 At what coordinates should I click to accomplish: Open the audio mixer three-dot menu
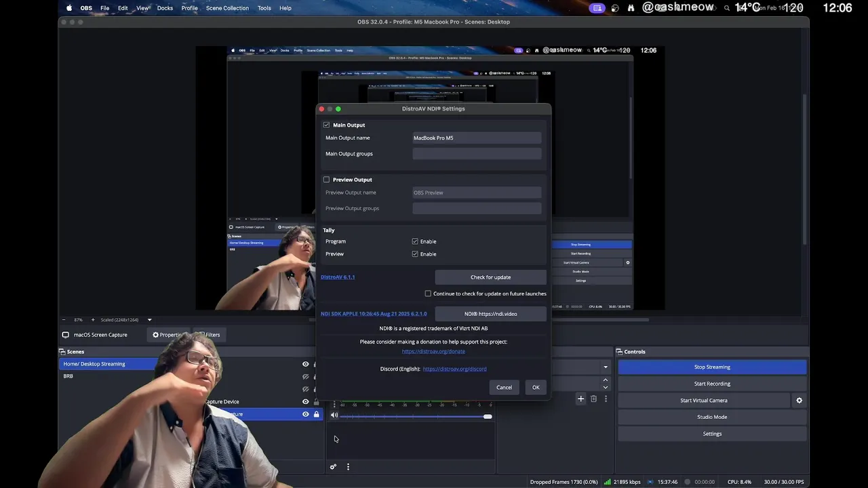pyautogui.click(x=348, y=467)
